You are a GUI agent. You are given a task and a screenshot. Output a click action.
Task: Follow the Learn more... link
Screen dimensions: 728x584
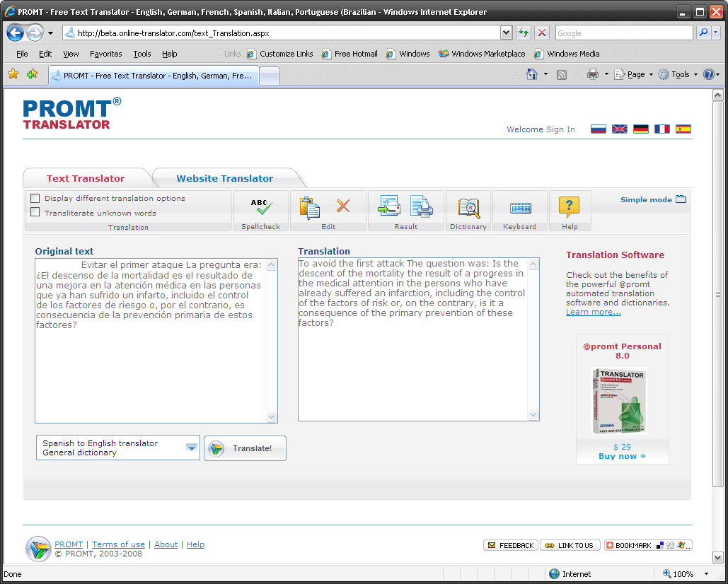tap(594, 312)
